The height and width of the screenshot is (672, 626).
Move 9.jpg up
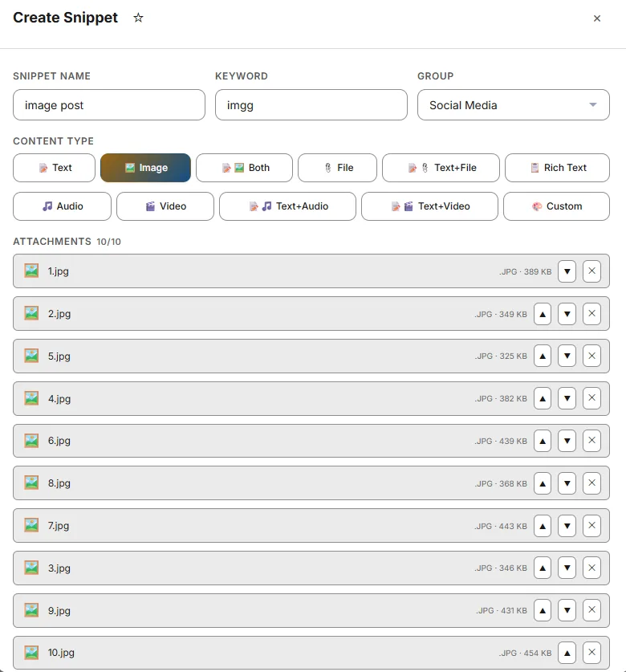(x=543, y=611)
